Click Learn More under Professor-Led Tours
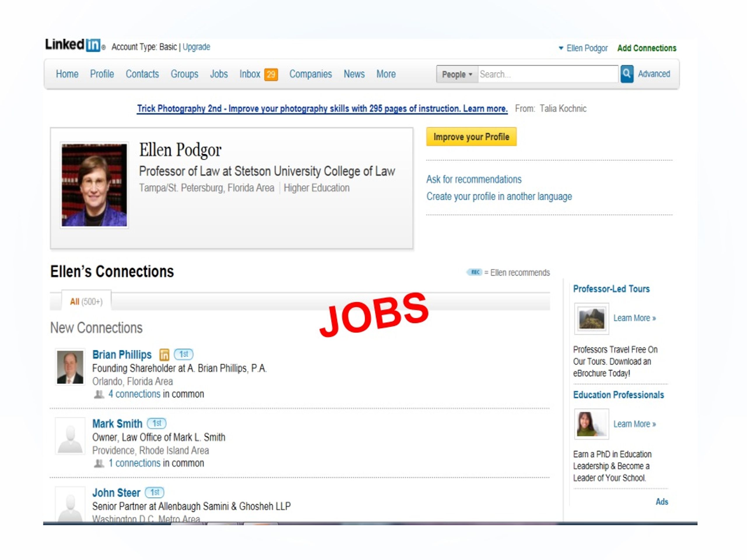Image resolution: width=747 pixels, height=560 pixels. (635, 318)
